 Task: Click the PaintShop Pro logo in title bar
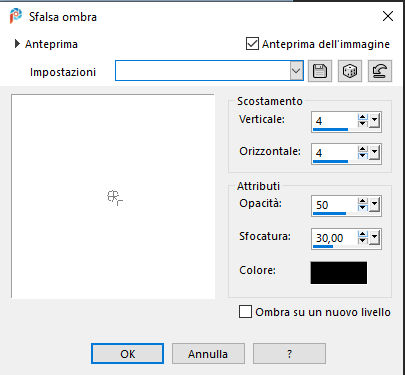(x=16, y=16)
